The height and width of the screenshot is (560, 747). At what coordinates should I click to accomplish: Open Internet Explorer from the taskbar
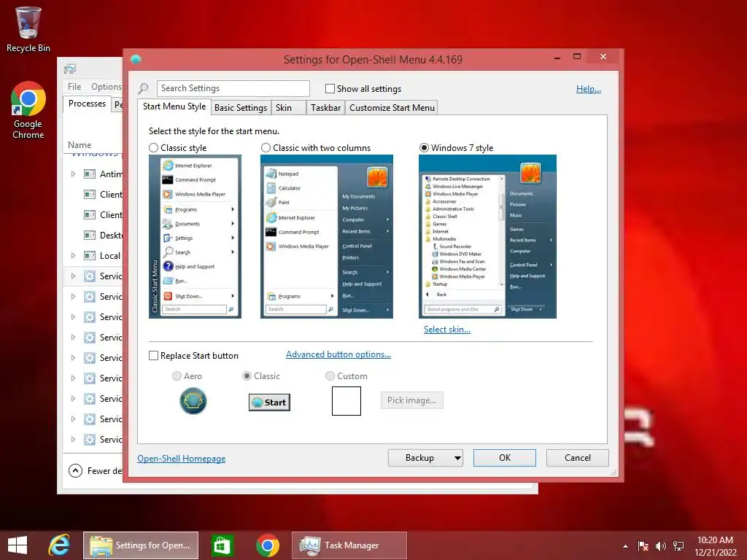coord(59,545)
